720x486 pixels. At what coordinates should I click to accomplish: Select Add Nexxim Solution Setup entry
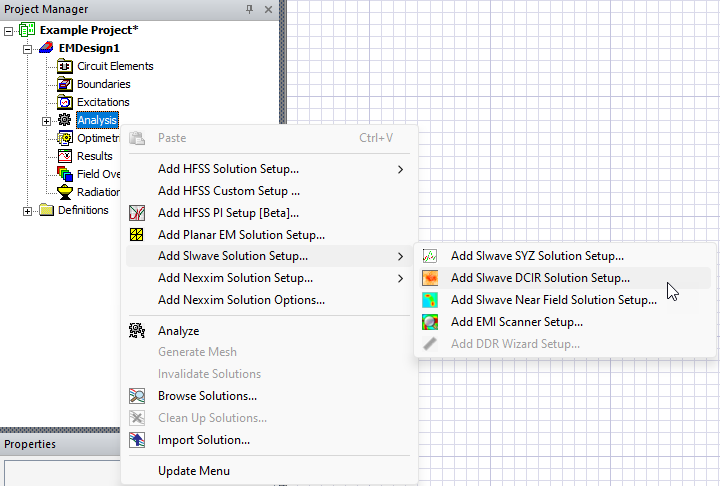click(x=269, y=278)
